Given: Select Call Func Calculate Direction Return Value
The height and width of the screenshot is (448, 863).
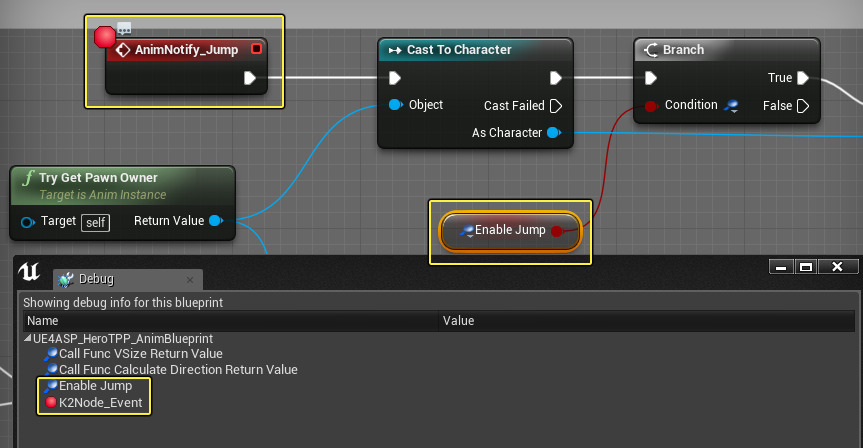Looking at the screenshot, I should pos(177,370).
